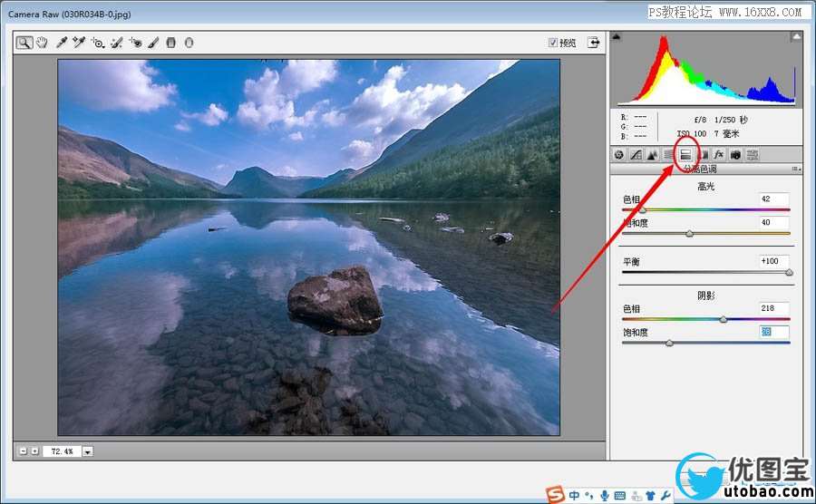Open the Lens Corrections panel tab
The width and height of the screenshot is (816, 504).
(x=702, y=154)
